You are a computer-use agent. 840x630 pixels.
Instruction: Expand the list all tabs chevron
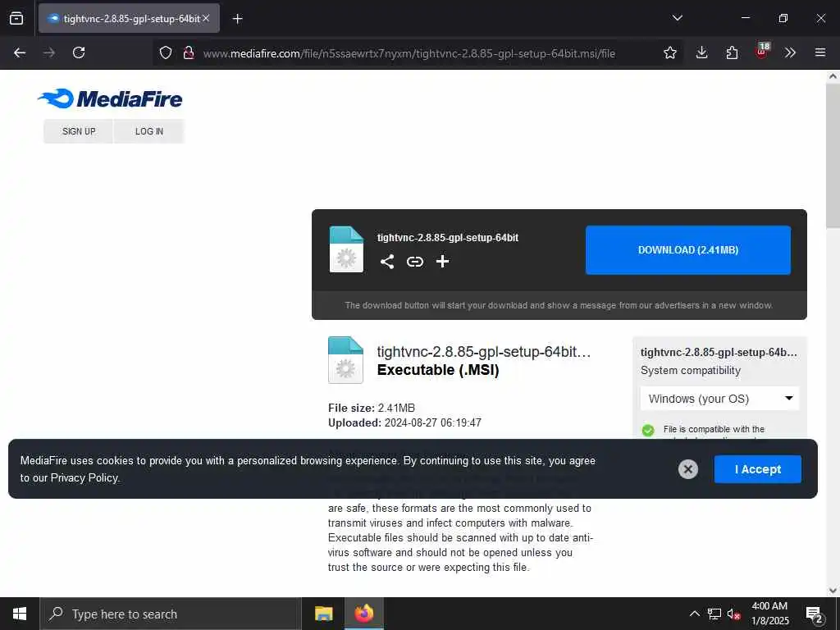point(677,18)
